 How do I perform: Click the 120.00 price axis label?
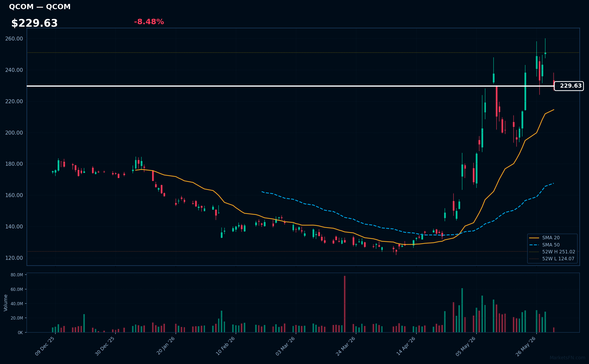[14, 258]
